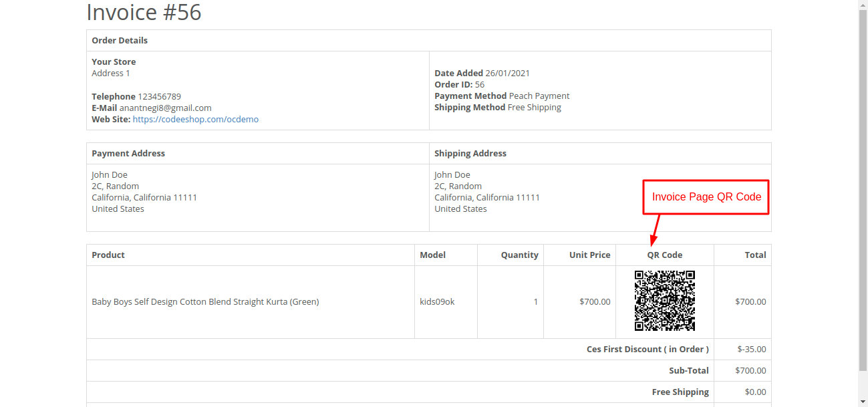Click the Product column header

click(x=108, y=255)
